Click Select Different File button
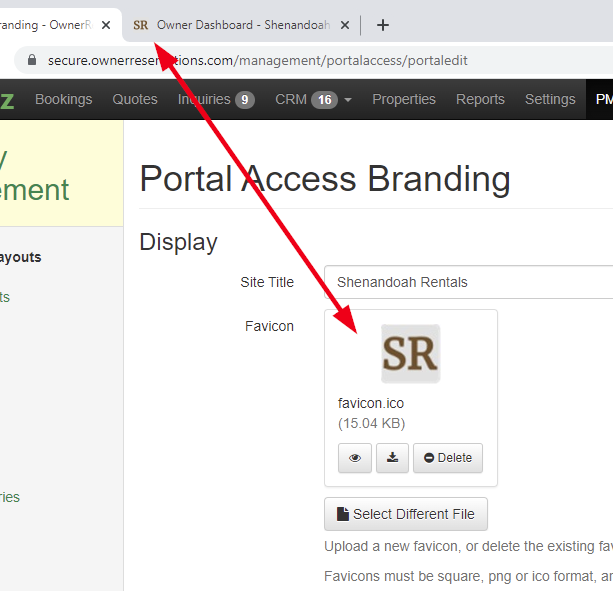 click(406, 514)
